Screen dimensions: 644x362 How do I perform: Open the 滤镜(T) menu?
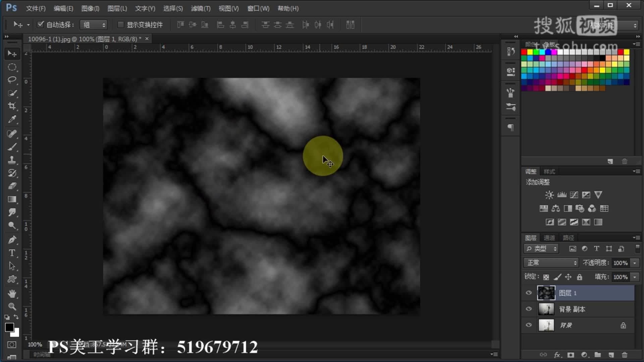[201, 8]
